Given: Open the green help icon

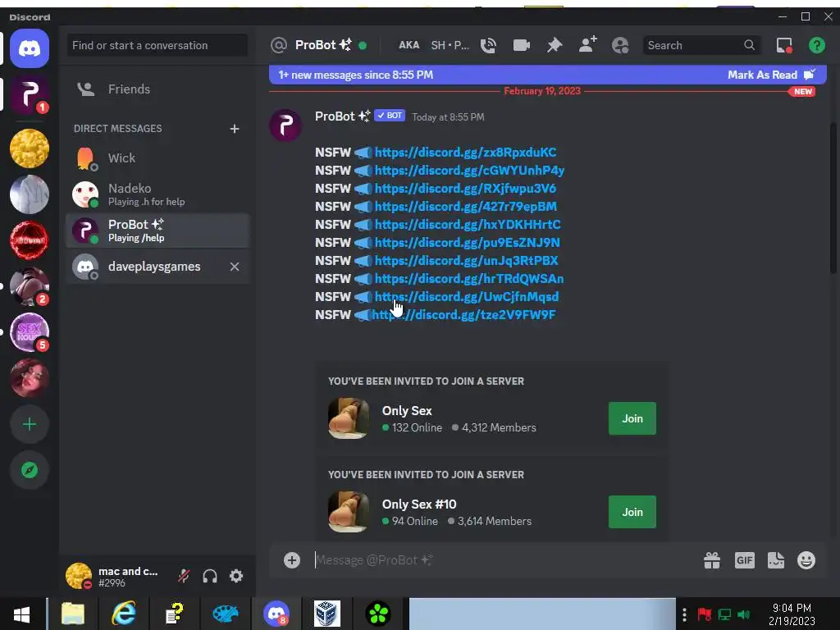Looking at the screenshot, I should coord(816,46).
